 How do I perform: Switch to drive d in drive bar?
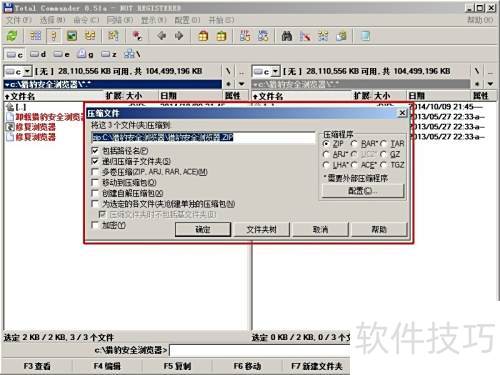[x=38, y=54]
